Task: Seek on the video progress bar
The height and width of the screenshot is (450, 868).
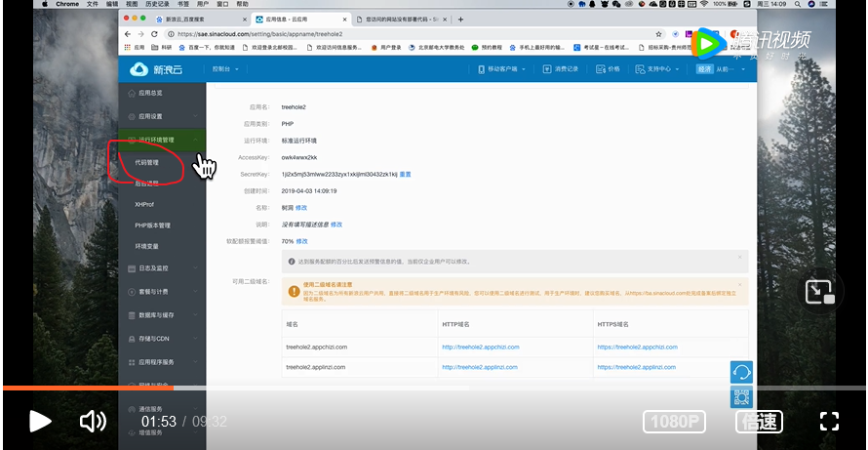Action: point(434,388)
